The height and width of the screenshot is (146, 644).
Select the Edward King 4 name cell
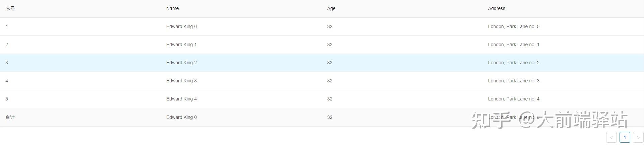181,99
